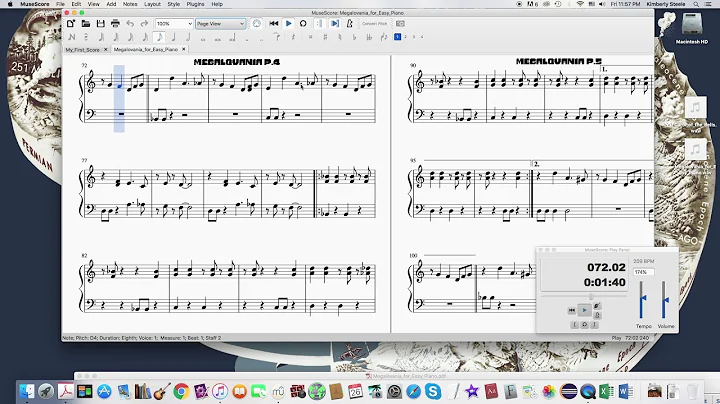Print the score with the printer icon
Screen dimensions: 720x404
pos(115,23)
